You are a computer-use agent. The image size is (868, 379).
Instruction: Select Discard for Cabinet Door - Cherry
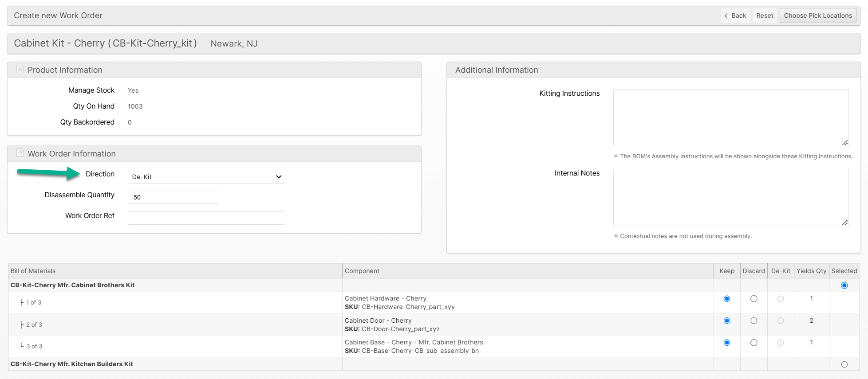pos(754,320)
